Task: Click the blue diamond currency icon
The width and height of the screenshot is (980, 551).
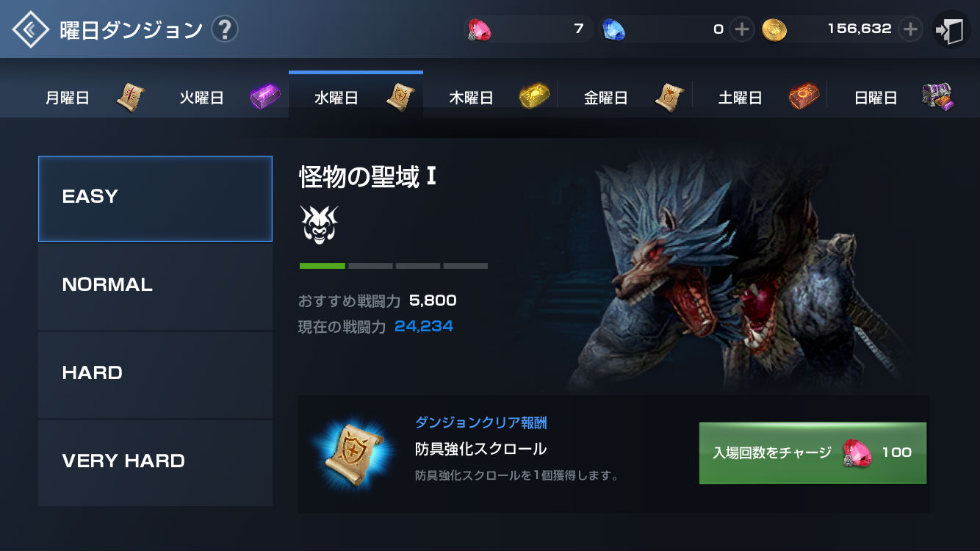Action: [x=613, y=29]
